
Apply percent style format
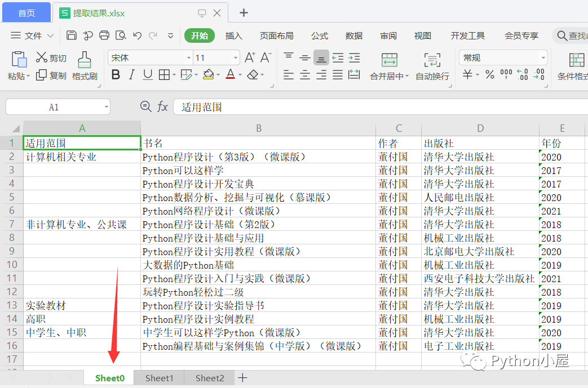pos(490,74)
